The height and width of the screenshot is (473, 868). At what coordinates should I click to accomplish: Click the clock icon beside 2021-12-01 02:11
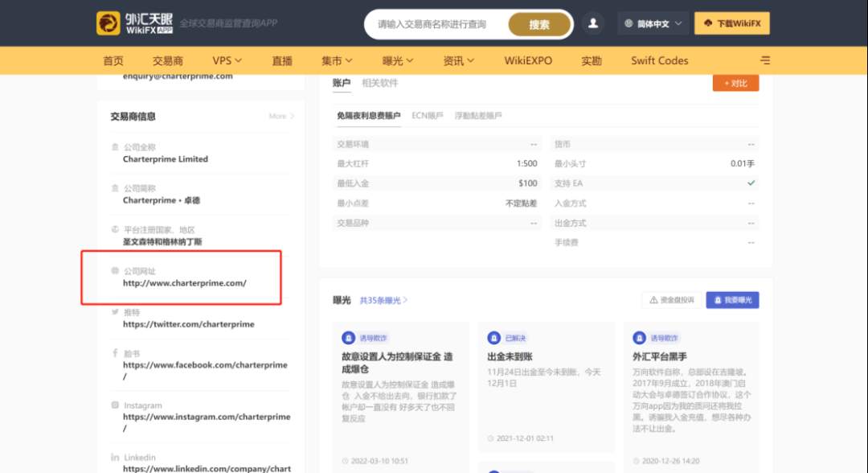[x=490, y=438]
